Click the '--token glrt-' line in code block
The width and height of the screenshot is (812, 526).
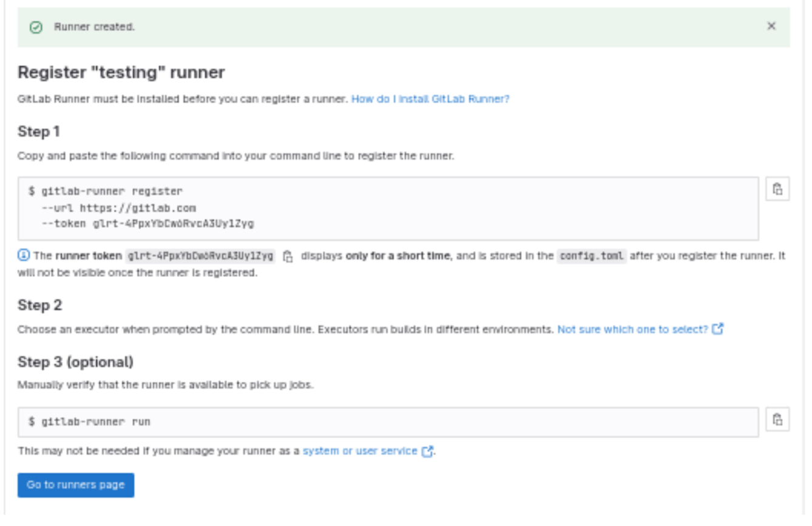tap(147, 224)
